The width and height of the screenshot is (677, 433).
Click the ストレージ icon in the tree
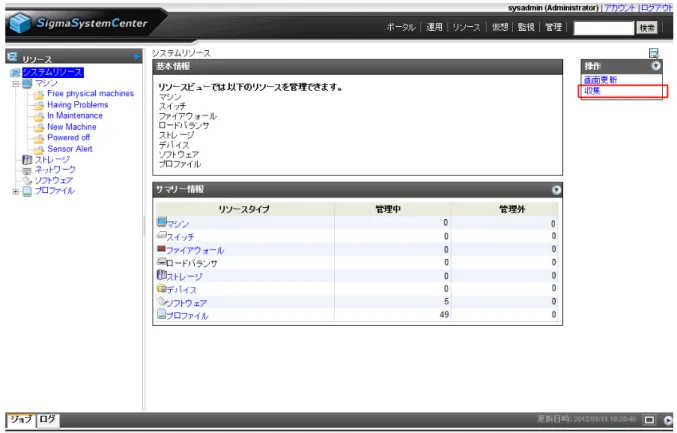pyautogui.click(x=27, y=160)
